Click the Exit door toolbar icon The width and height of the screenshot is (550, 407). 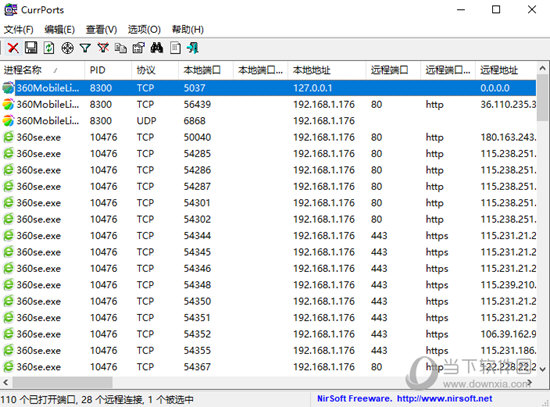[193, 48]
